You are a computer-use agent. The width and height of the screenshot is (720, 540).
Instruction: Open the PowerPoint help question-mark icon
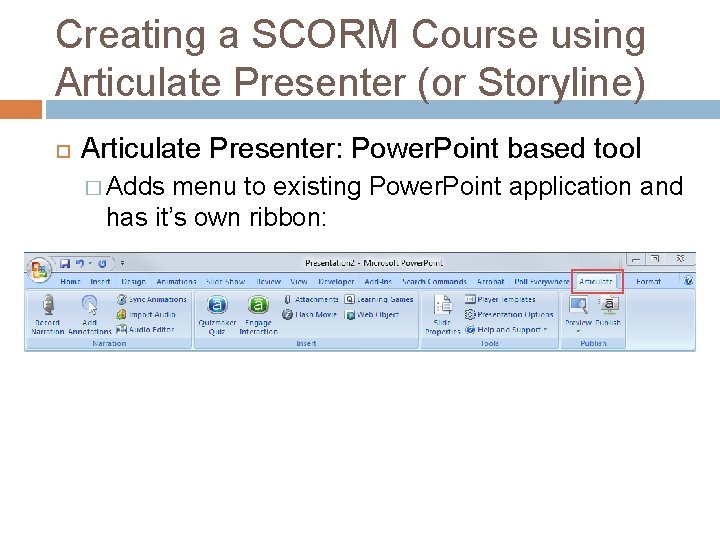point(688,281)
